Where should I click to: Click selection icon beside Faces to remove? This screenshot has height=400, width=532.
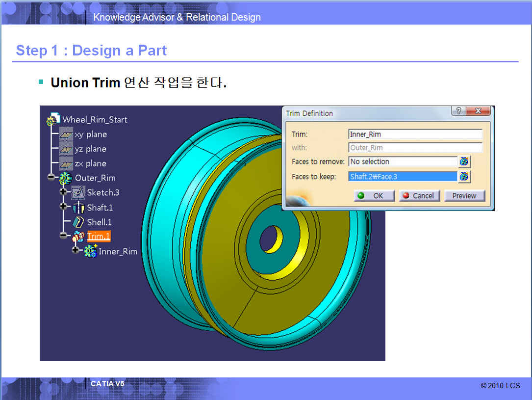coord(464,161)
